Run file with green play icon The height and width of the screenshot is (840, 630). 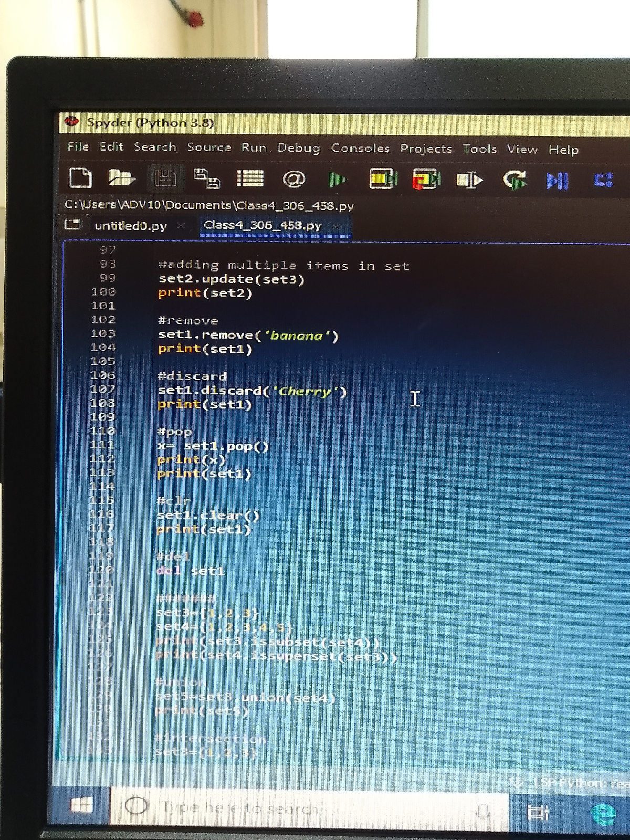[338, 180]
